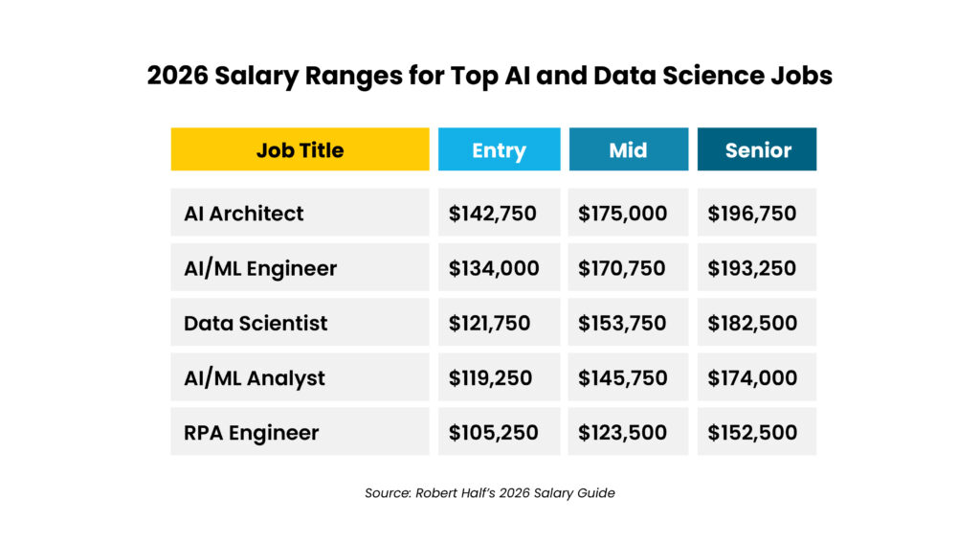
Task: Click the Senior column header
Action: 757,149
